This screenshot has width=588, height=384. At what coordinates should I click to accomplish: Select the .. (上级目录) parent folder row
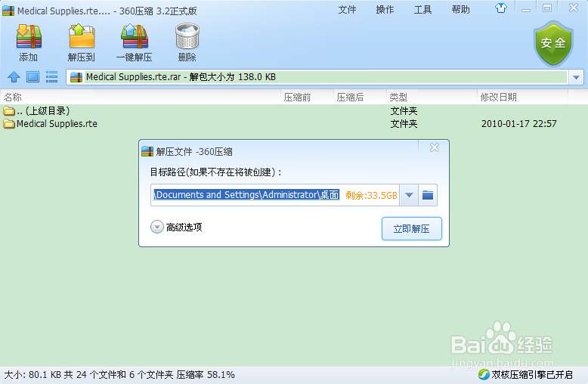point(285,111)
